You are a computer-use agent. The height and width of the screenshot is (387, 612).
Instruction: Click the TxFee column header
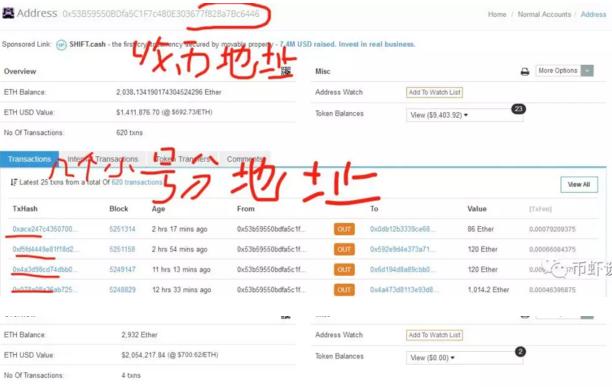click(x=541, y=209)
